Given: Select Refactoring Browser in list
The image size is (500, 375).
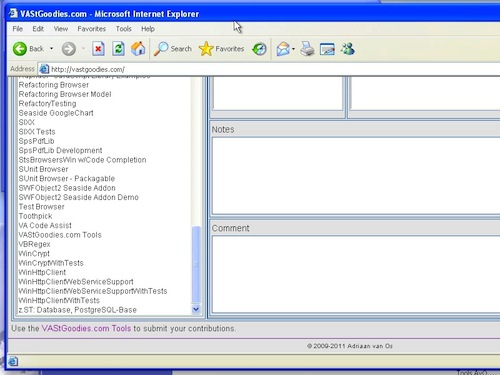Looking at the screenshot, I should [54, 85].
